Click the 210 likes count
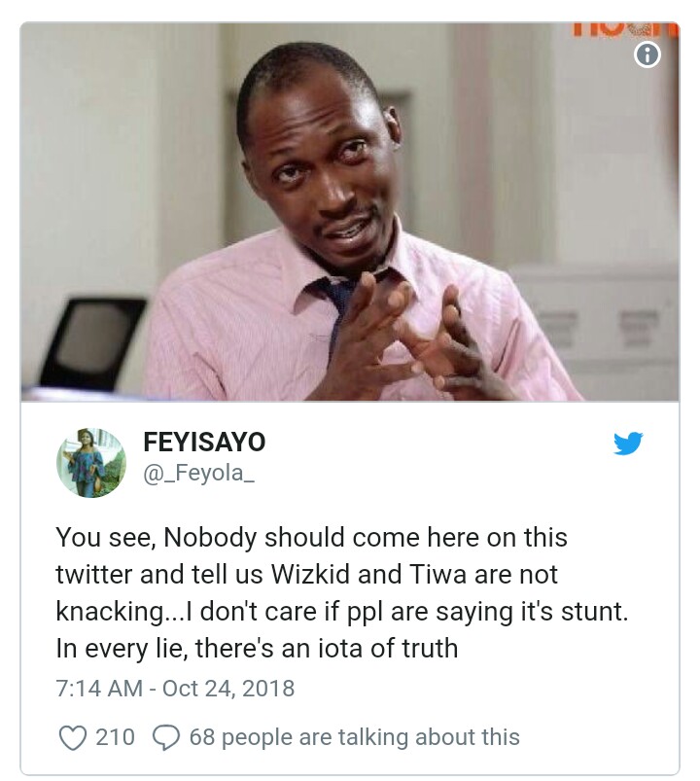The height and width of the screenshot is (781, 700). click(x=115, y=737)
